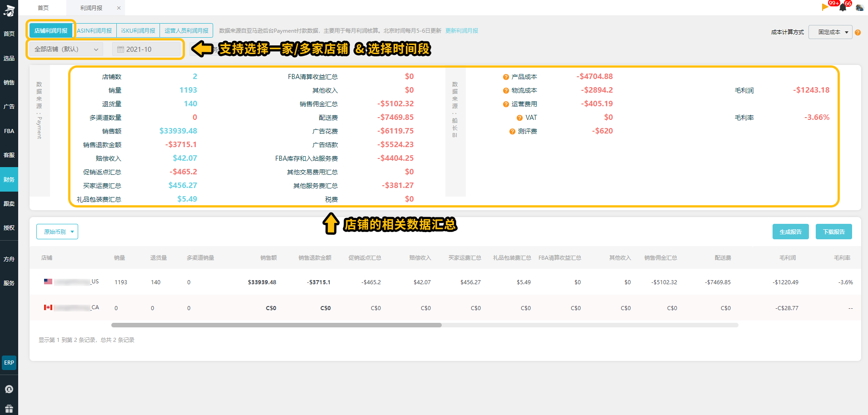
Task: Open the 原始币别 currency dropdown
Action: point(57,232)
